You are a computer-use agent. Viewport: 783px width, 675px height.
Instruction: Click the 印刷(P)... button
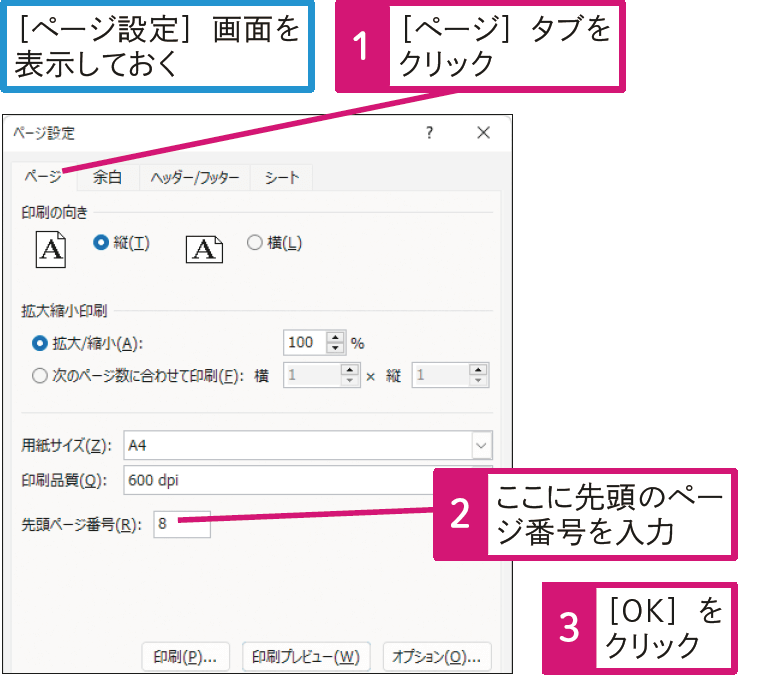(185, 657)
